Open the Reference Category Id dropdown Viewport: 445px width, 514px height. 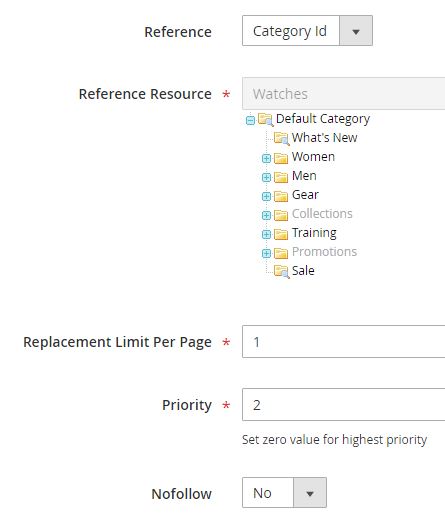point(307,31)
